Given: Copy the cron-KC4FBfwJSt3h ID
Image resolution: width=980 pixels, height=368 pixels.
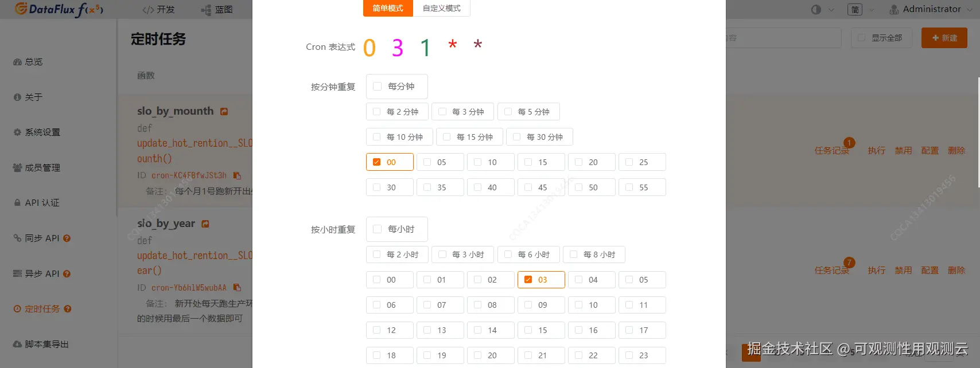Looking at the screenshot, I should 237,175.
